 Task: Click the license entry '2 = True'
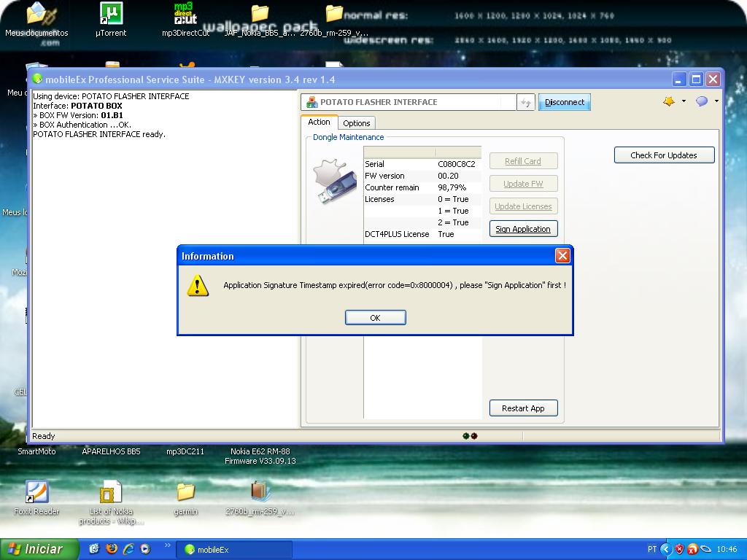pos(453,222)
